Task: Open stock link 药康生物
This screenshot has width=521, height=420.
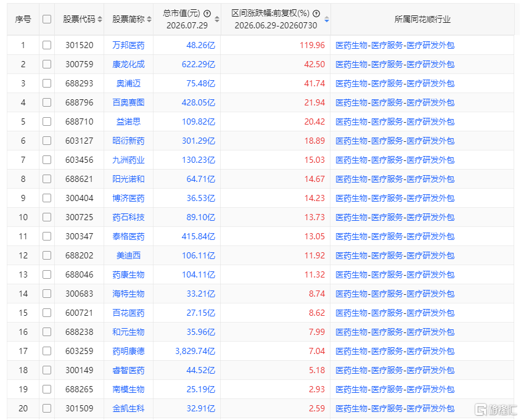Action: pyautogui.click(x=128, y=274)
